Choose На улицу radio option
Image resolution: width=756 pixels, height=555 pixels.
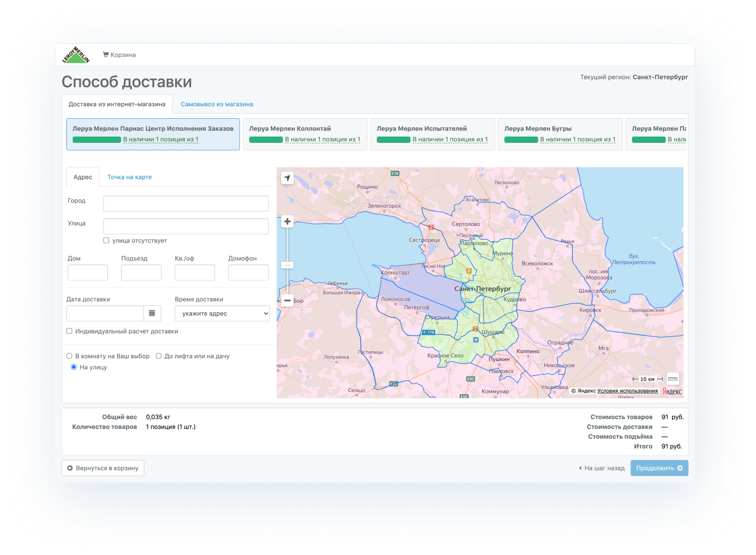74,367
